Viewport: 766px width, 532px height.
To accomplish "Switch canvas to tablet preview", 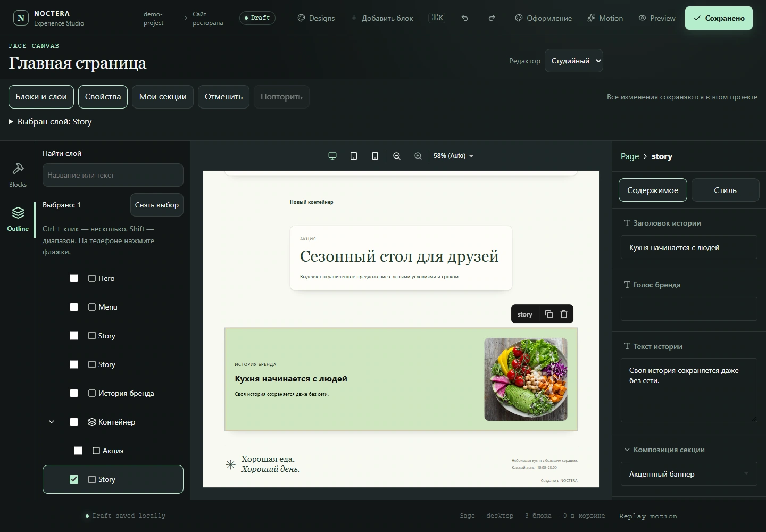I will click(354, 156).
